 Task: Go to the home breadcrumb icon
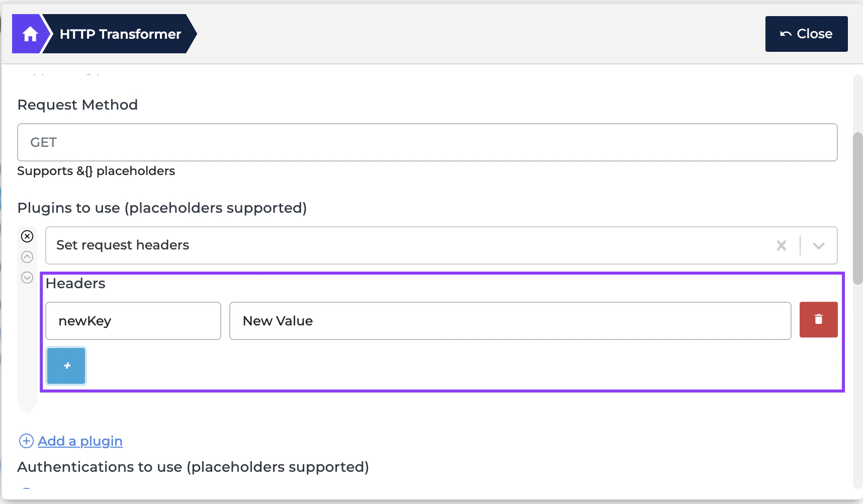pos(30,34)
